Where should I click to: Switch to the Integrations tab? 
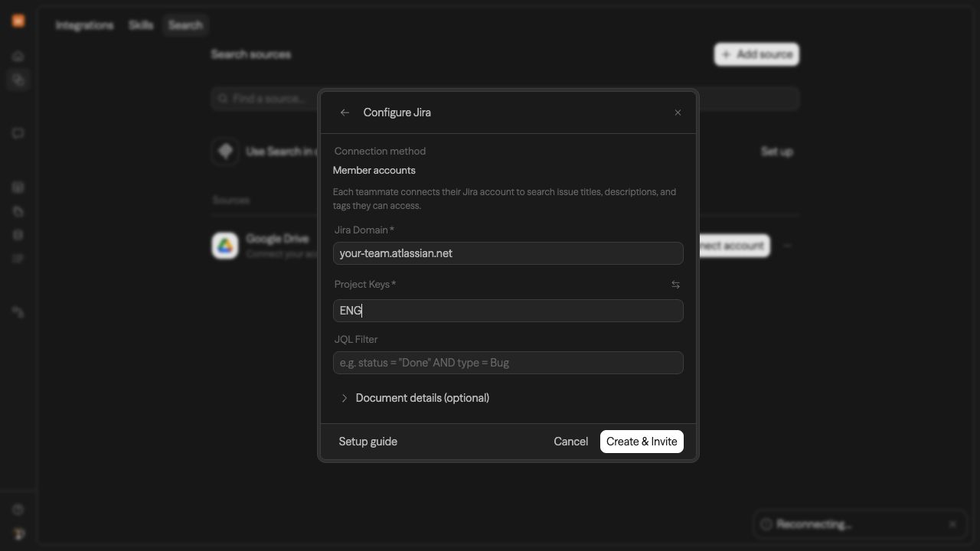84,25
